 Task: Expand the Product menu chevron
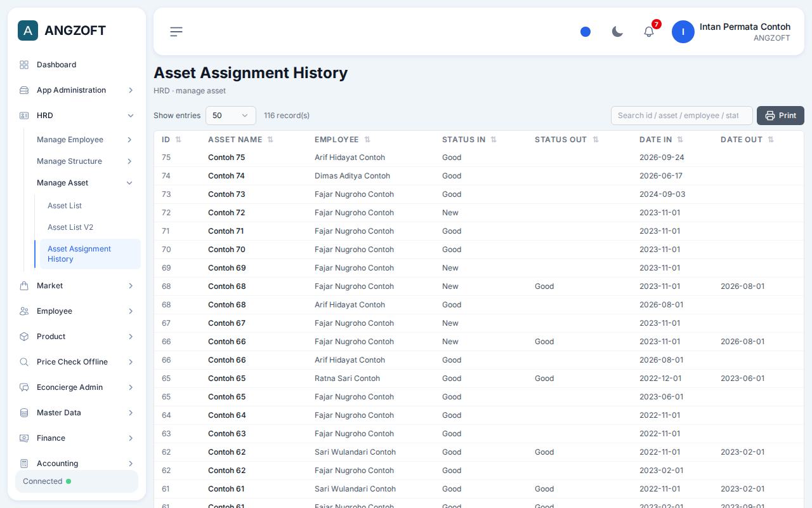coord(131,337)
